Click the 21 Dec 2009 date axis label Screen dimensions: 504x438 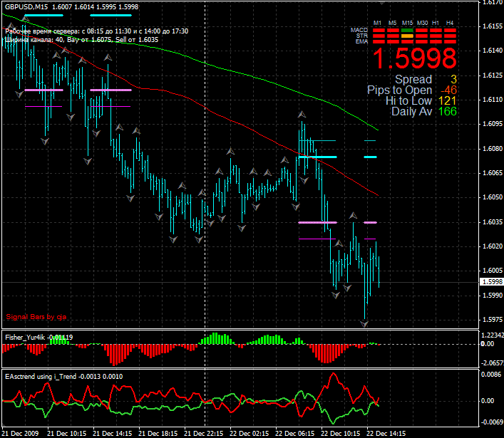coord(22,433)
